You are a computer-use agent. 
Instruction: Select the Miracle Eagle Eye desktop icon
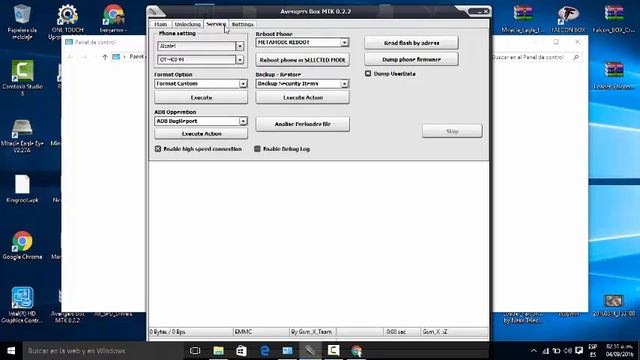[x=22, y=136]
